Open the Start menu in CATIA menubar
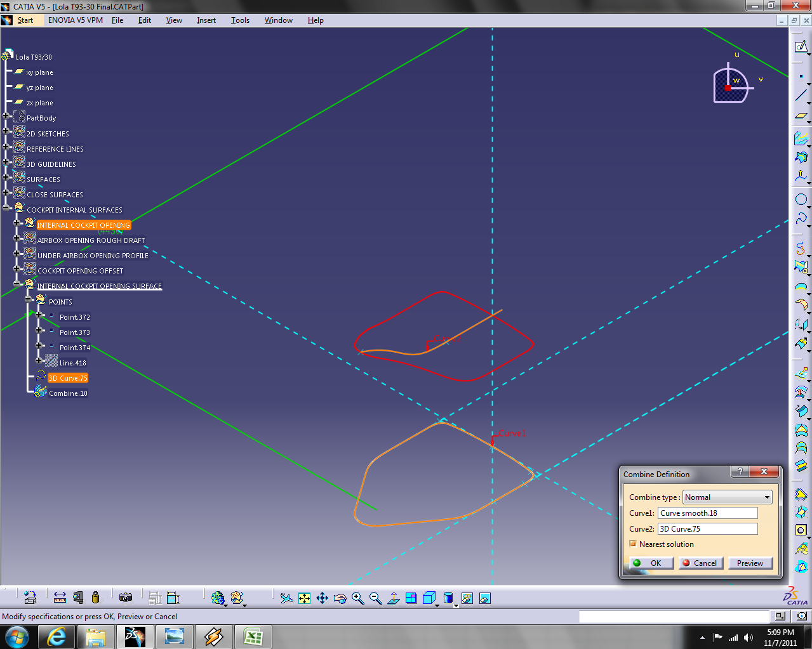This screenshot has width=812, height=649. click(x=25, y=20)
